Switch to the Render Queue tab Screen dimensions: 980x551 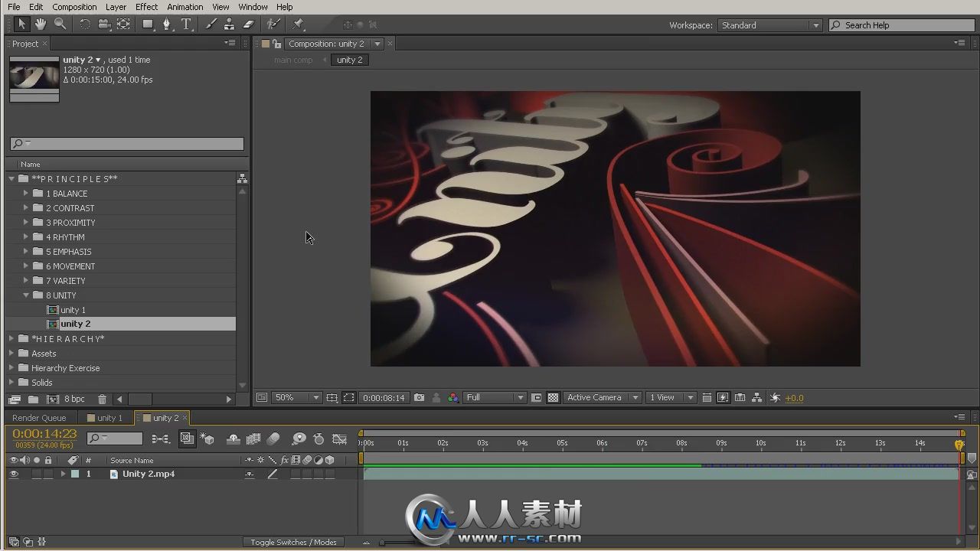pyautogui.click(x=39, y=418)
